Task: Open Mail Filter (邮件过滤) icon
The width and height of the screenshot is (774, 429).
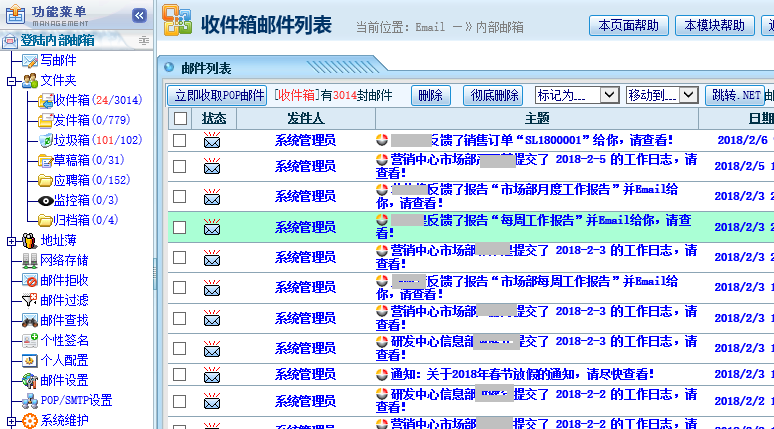Action: pyautogui.click(x=29, y=300)
